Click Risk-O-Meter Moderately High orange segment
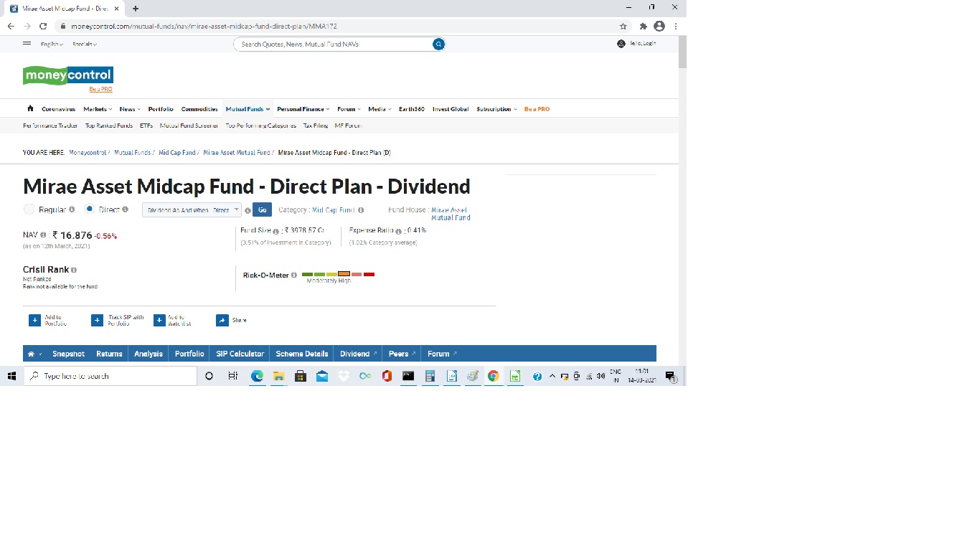This screenshot has height=551, width=980. pyautogui.click(x=344, y=274)
